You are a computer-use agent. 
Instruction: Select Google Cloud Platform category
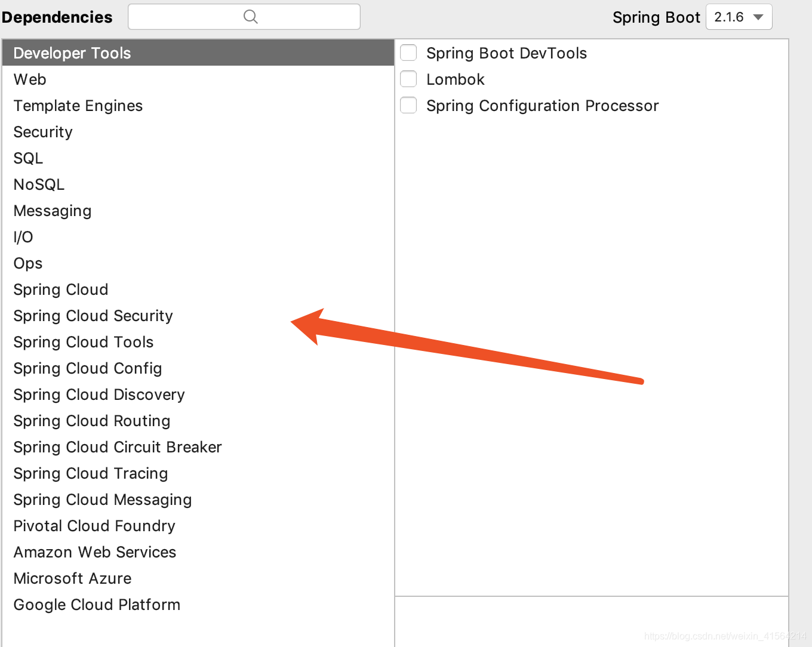point(198,605)
